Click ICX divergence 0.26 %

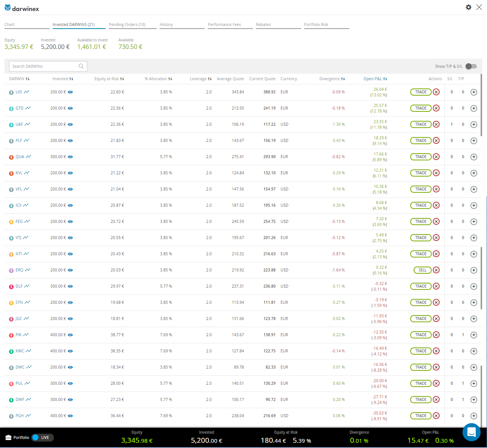339,205
